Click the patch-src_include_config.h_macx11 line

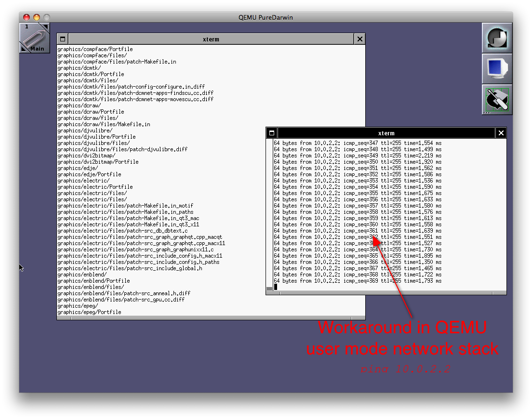pyautogui.click(x=140, y=256)
